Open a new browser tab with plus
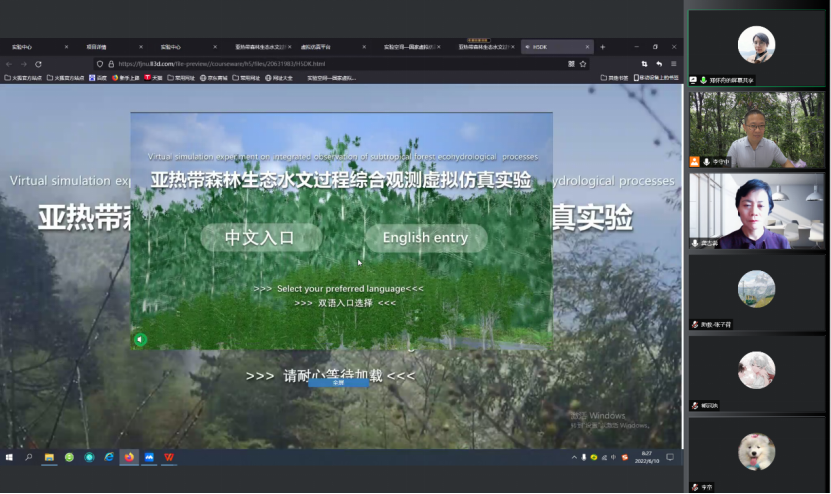The height and width of the screenshot is (494, 831). coord(602,47)
